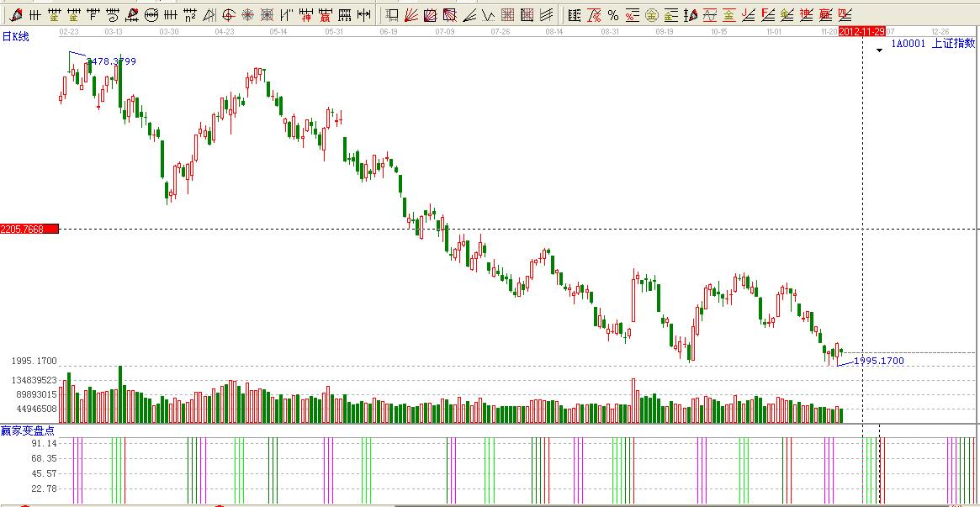This screenshot has width=980, height=507.
Task: Click the 3478.3799 high price annotation
Action: [x=111, y=61]
